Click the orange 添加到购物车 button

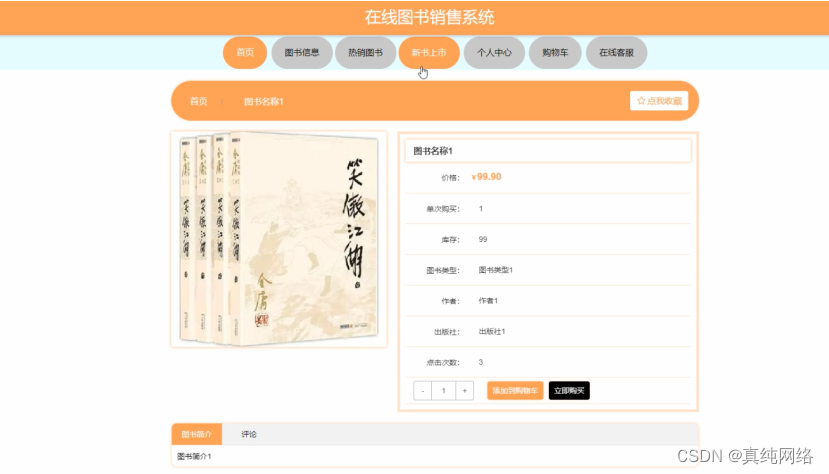pos(515,391)
